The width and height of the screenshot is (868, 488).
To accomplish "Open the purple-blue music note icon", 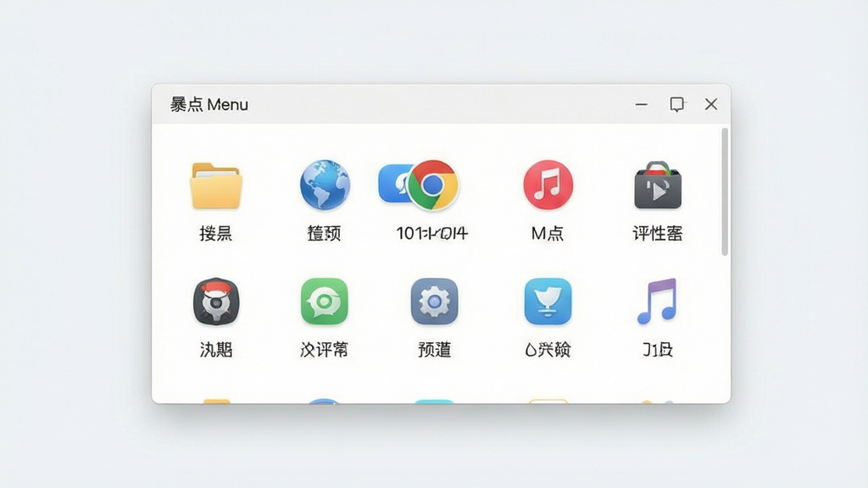I will pos(657,302).
